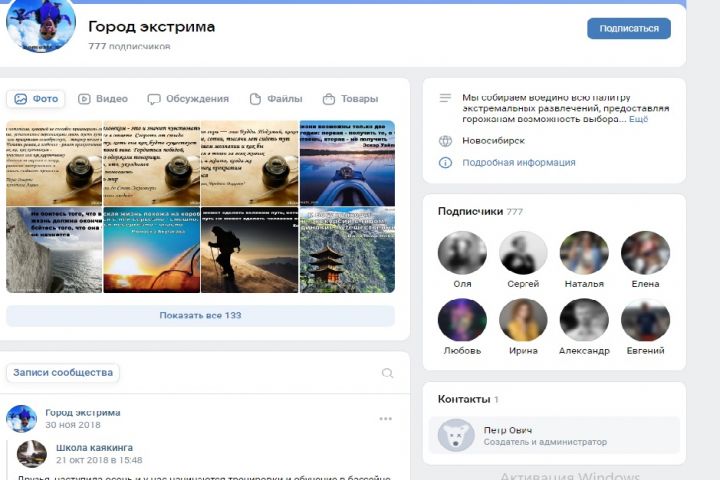Open subscriber Александр's avatar
Screen dimensions: 720x480
click(x=584, y=320)
